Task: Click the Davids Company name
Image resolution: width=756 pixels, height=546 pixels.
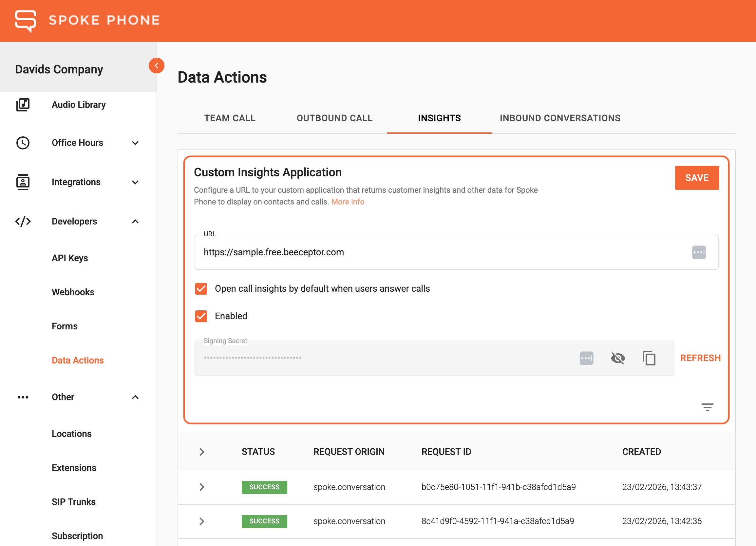Action: tap(59, 69)
